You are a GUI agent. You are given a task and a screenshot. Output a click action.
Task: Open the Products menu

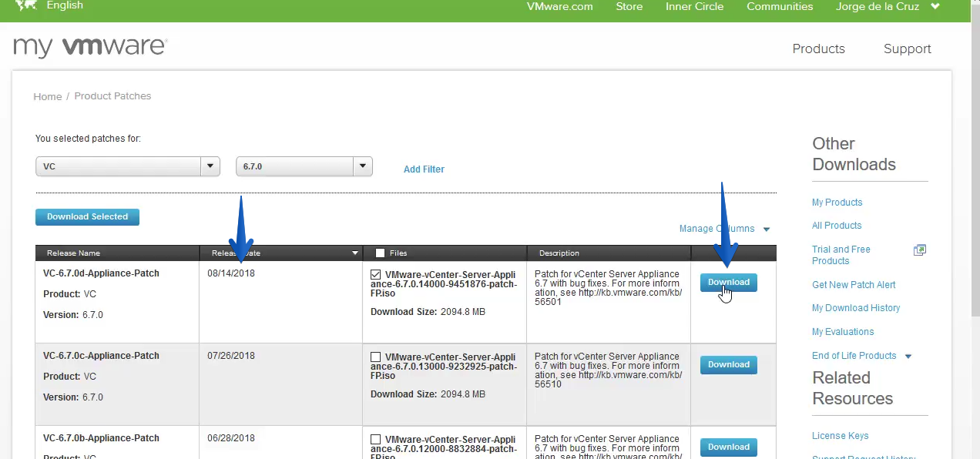tap(818, 49)
